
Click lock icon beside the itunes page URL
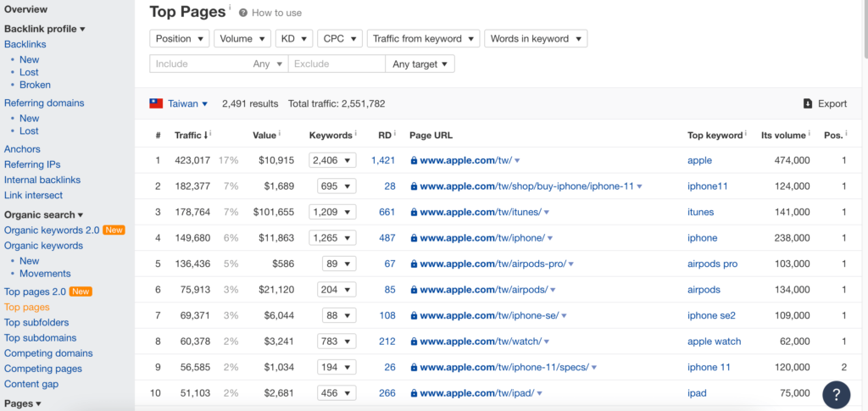(414, 213)
